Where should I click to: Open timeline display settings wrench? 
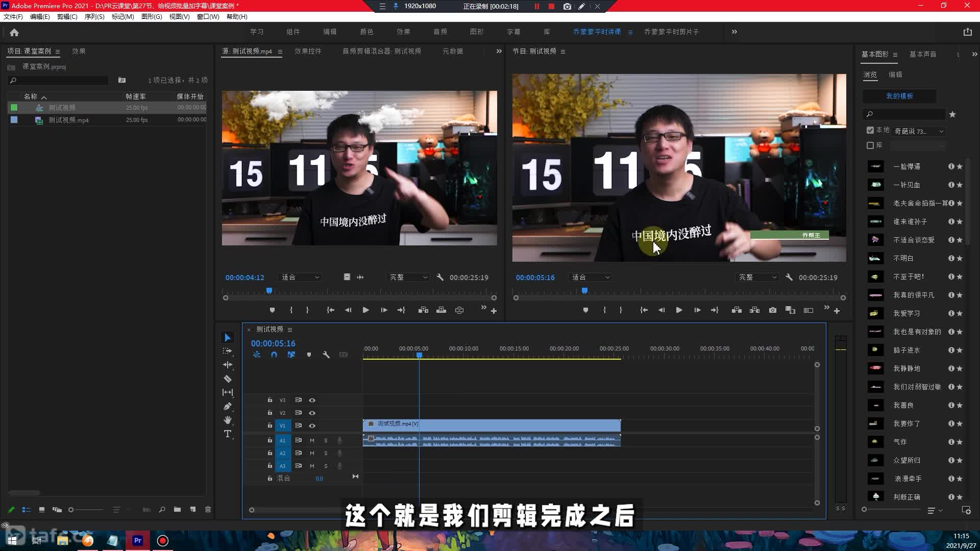tap(326, 355)
